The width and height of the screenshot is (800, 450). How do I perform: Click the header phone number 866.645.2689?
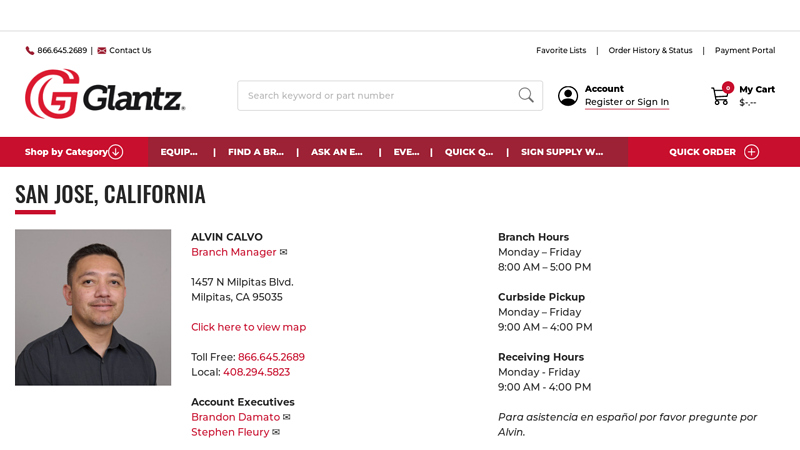pos(62,51)
